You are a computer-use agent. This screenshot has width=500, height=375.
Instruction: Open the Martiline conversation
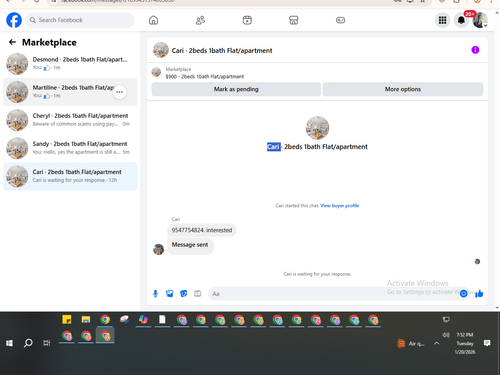(x=70, y=92)
